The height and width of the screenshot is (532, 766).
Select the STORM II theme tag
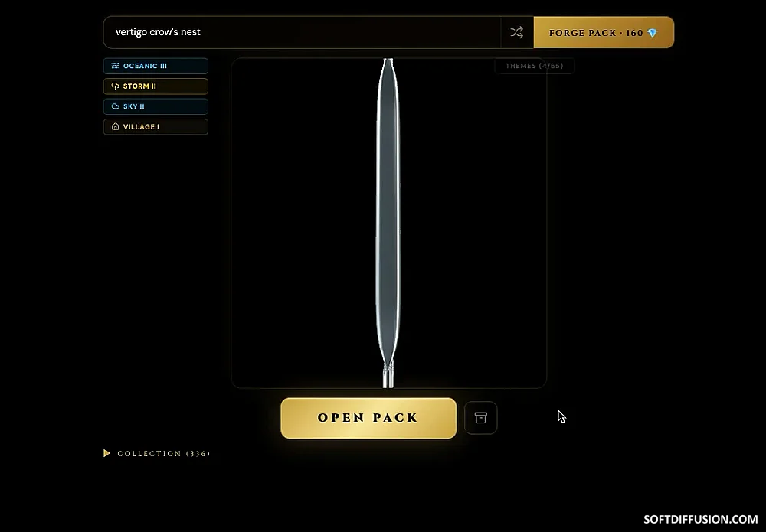click(x=155, y=86)
